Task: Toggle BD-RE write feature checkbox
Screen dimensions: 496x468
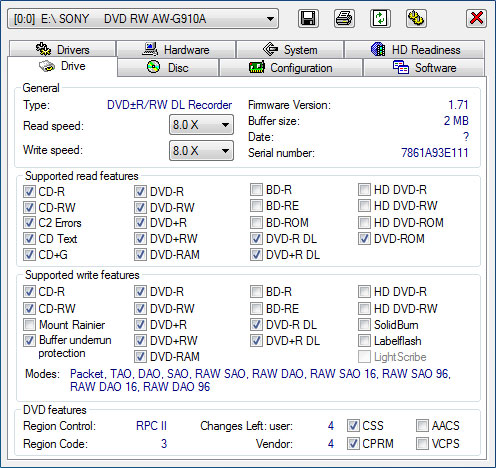Action: click(256, 308)
